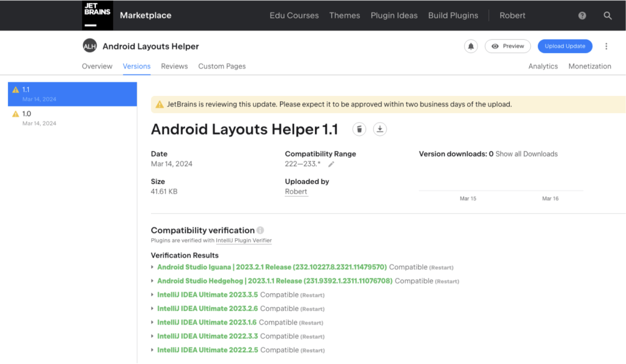Open the search magnifier icon
Screen dimensions: 626x364
[607, 15]
